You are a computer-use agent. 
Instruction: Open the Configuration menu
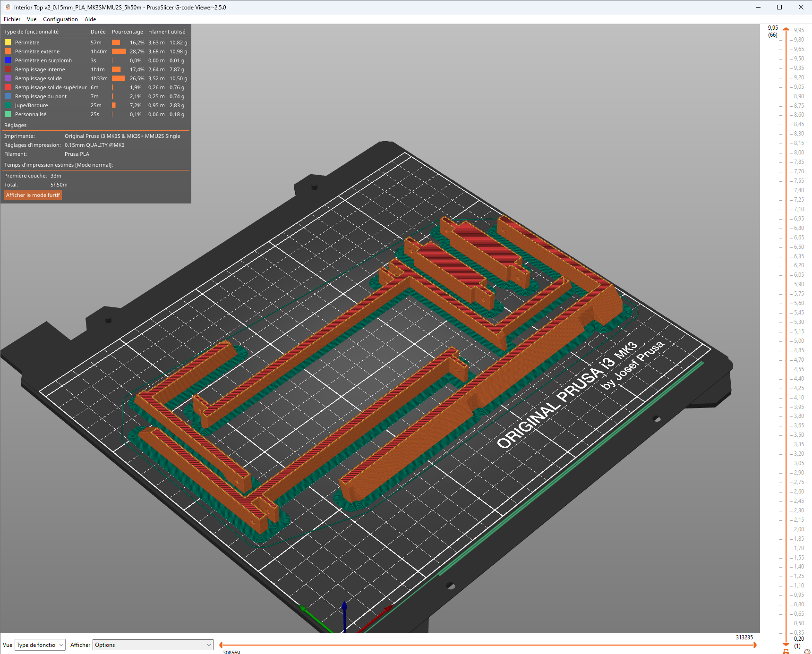[60, 19]
